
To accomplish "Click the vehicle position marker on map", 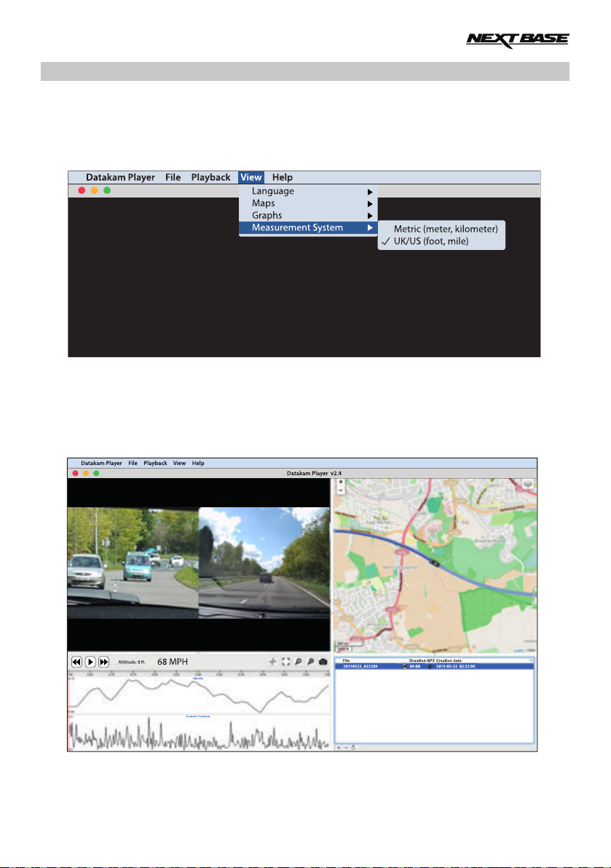I will point(435,563).
